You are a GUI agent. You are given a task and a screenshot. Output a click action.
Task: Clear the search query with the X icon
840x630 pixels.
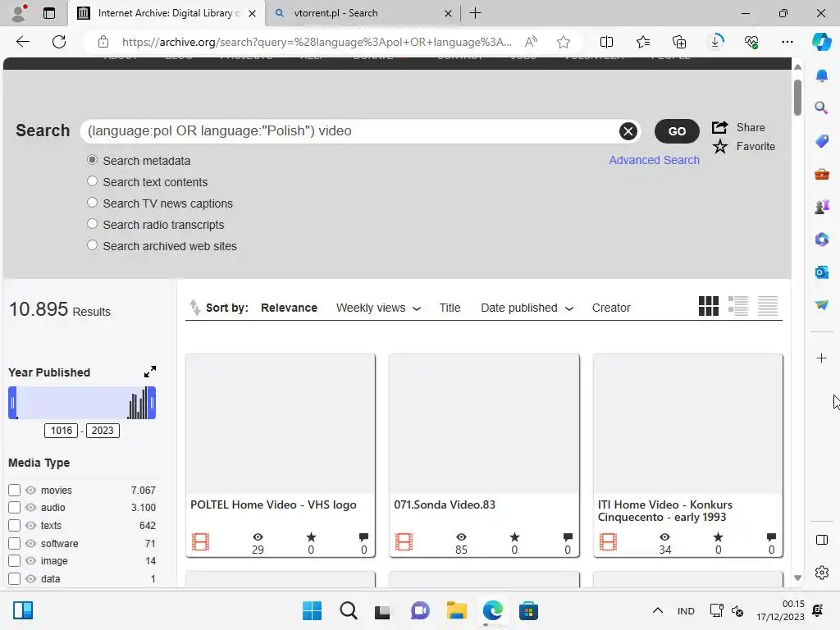[x=628, y=130]
